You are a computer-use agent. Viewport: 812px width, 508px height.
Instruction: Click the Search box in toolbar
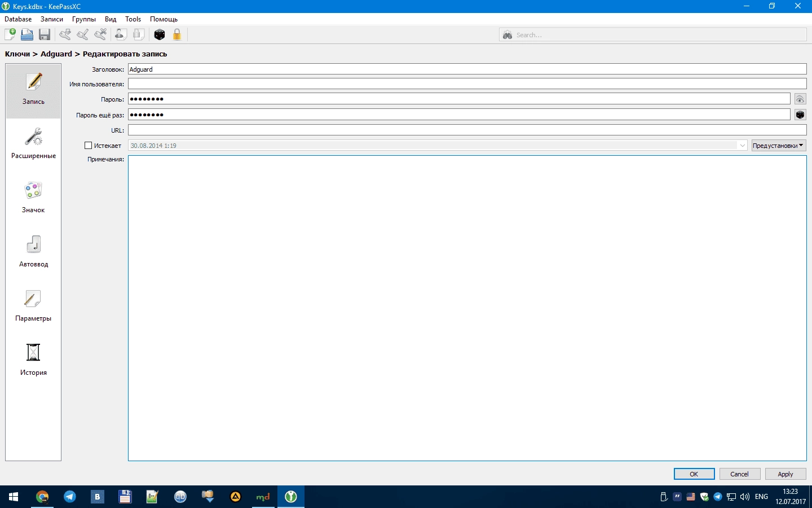click(x=653, y=35)
